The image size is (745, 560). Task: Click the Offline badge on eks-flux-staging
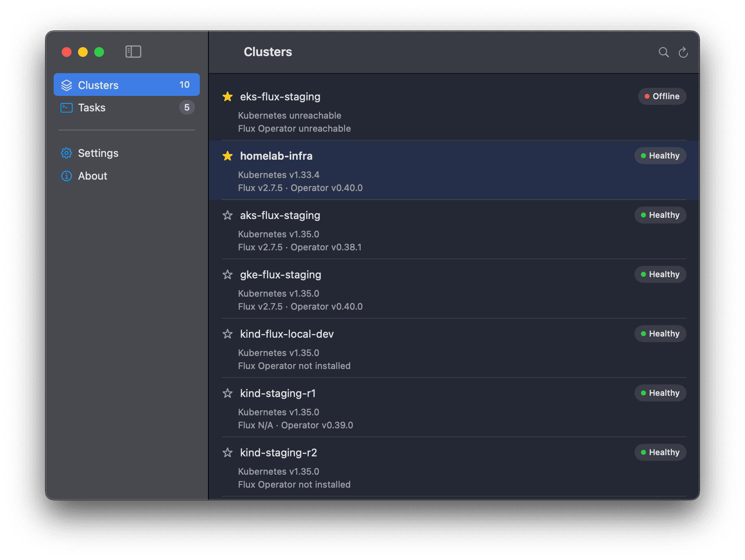(662, 96)
